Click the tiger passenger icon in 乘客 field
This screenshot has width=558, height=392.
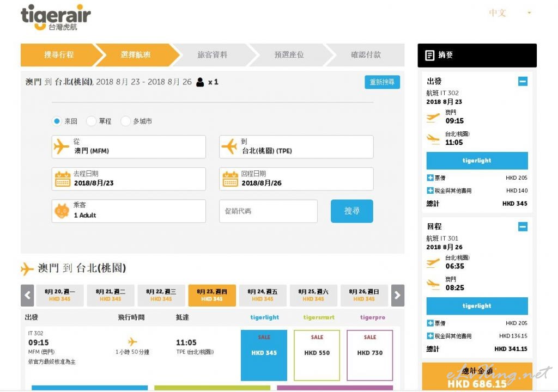point(62,211)
